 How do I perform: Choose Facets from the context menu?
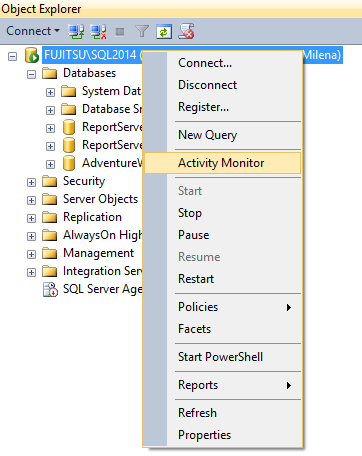point(223,329)
